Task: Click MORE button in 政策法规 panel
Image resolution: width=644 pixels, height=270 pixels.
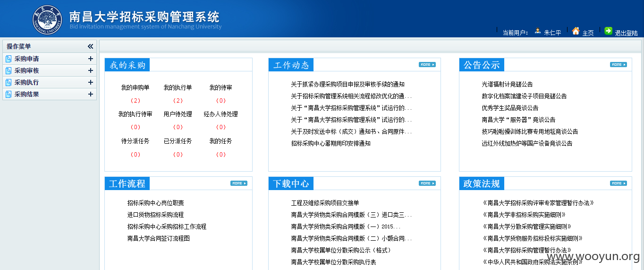Action: point(618,183)
